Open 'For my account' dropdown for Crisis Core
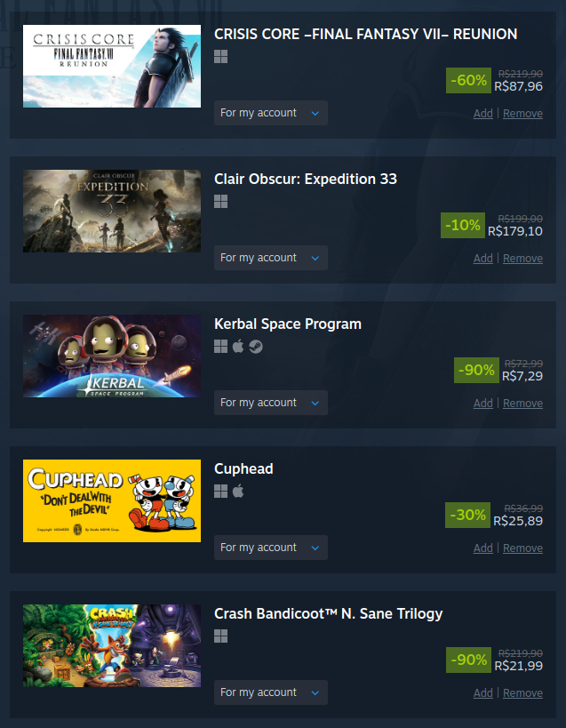This screenshot has height=728, width=566. coord(271,113)
